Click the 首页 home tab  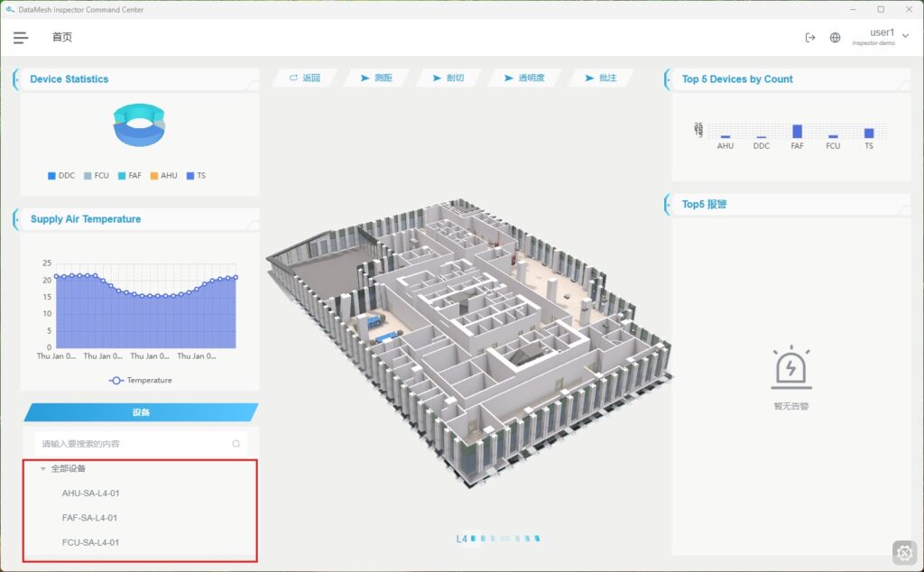(x=62, y=38)
